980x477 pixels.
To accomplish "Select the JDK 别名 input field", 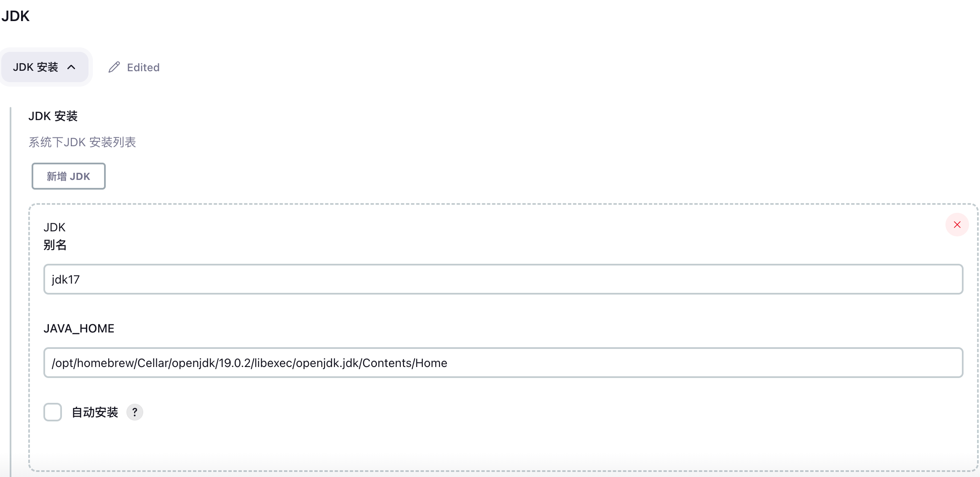I will [x=503, y=279].
